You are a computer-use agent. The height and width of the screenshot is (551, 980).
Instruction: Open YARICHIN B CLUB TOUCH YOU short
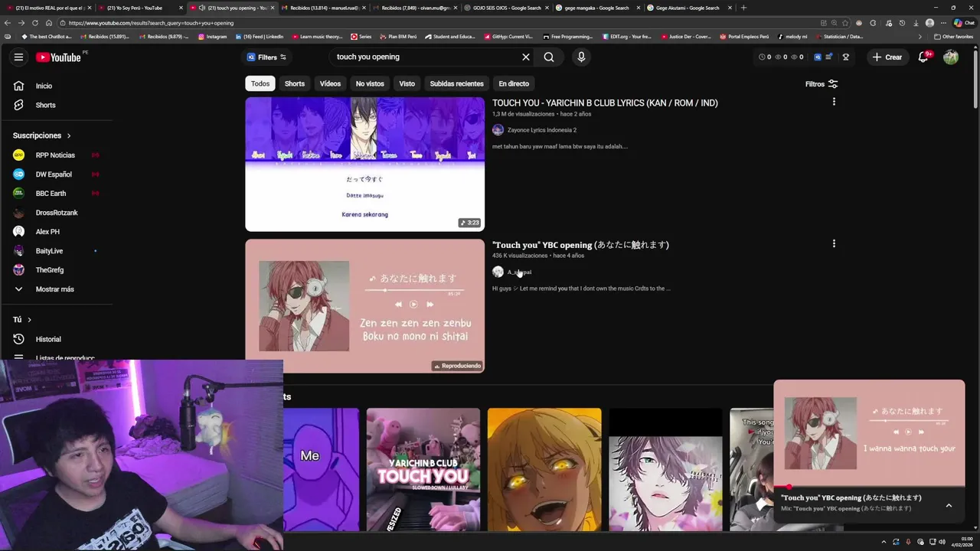423,469
